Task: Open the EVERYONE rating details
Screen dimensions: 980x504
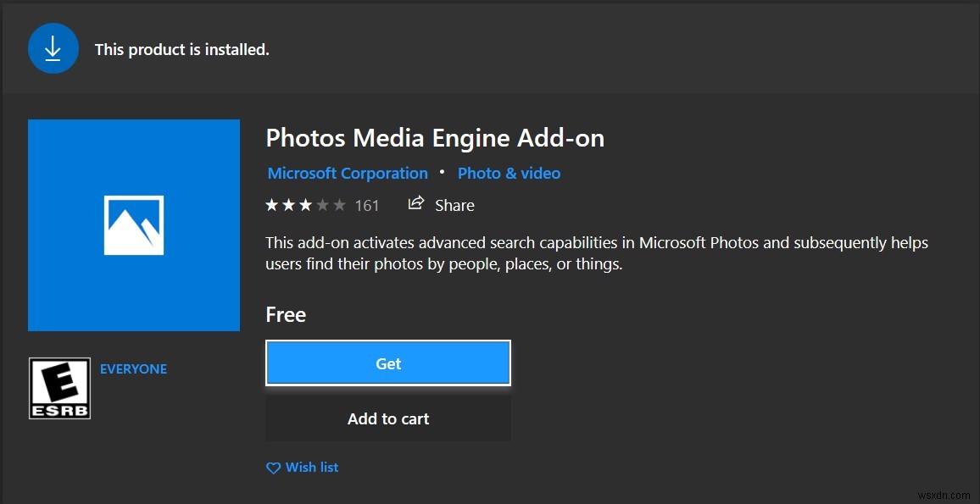Action: coord(133,368)
